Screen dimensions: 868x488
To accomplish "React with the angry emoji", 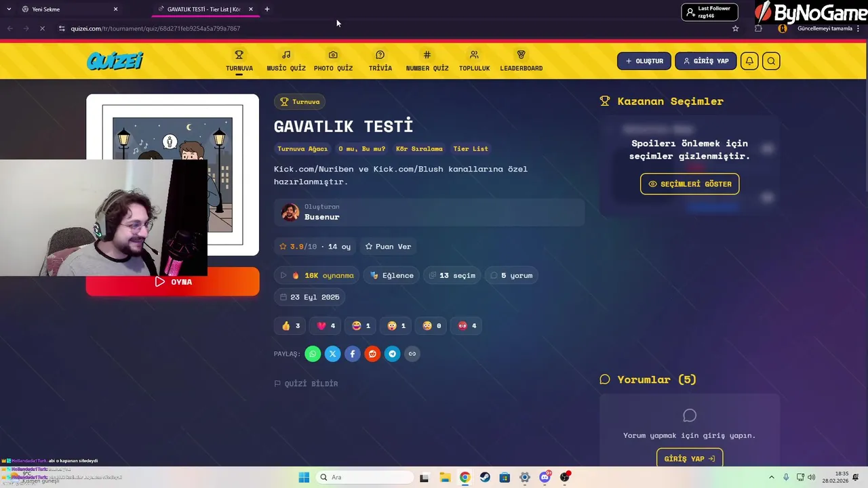I will [x=467, y=326].
